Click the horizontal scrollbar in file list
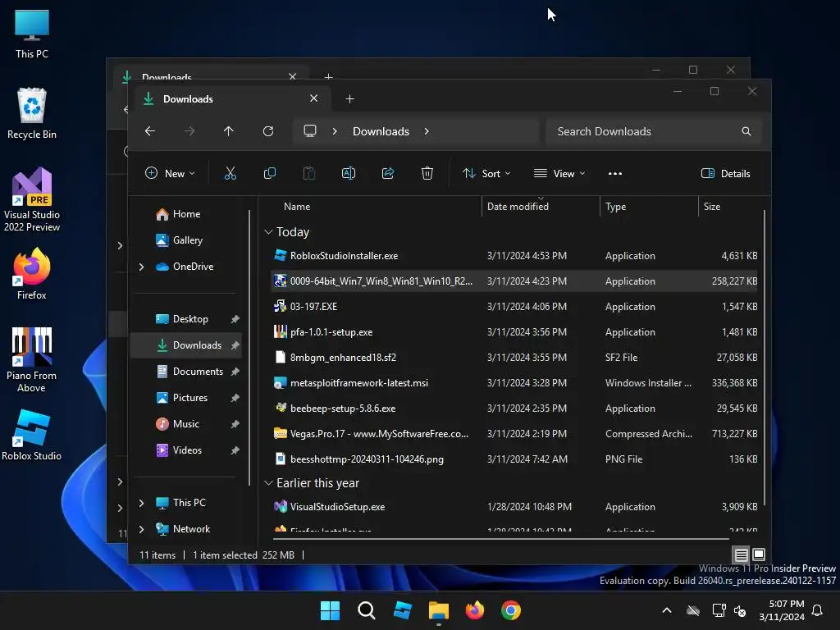This screenshot has width=840, height=630. (x=501, y=538)
